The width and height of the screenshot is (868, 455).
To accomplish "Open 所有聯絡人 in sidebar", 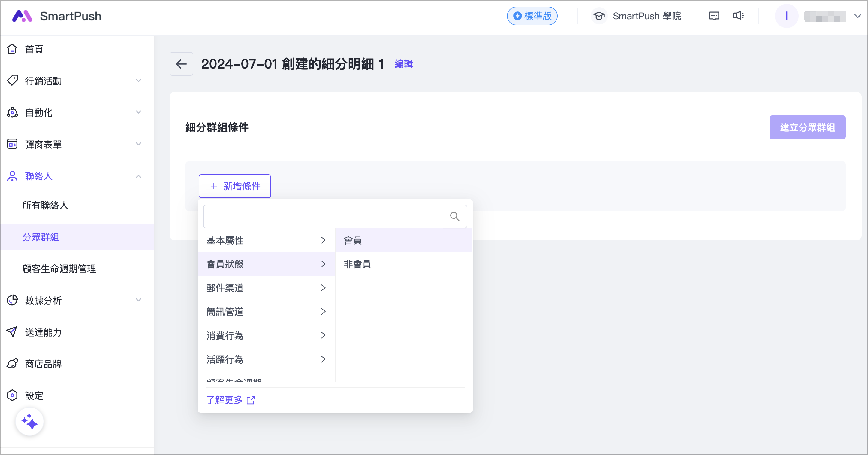I will click(46, 205).
